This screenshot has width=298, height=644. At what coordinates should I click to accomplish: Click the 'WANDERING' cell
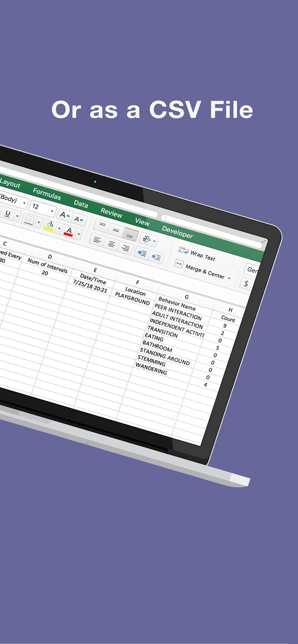tap(151, 369)
